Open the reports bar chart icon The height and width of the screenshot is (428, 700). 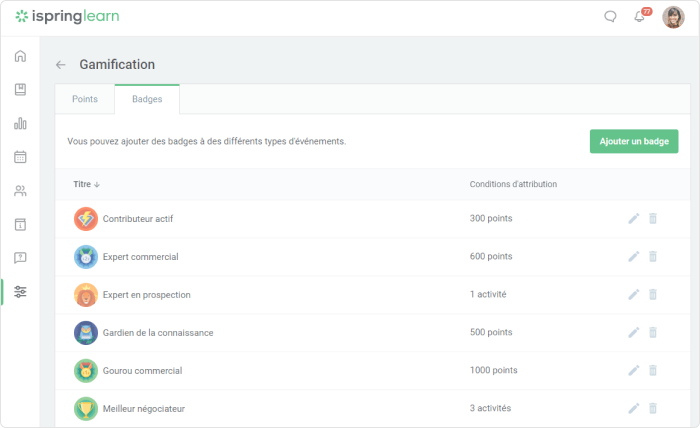pos(20,123)
